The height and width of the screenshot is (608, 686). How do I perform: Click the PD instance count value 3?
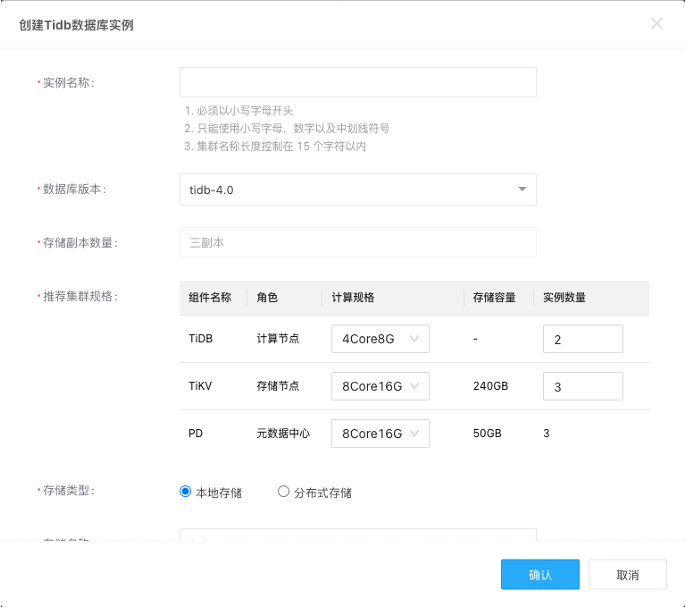[546, 433]
